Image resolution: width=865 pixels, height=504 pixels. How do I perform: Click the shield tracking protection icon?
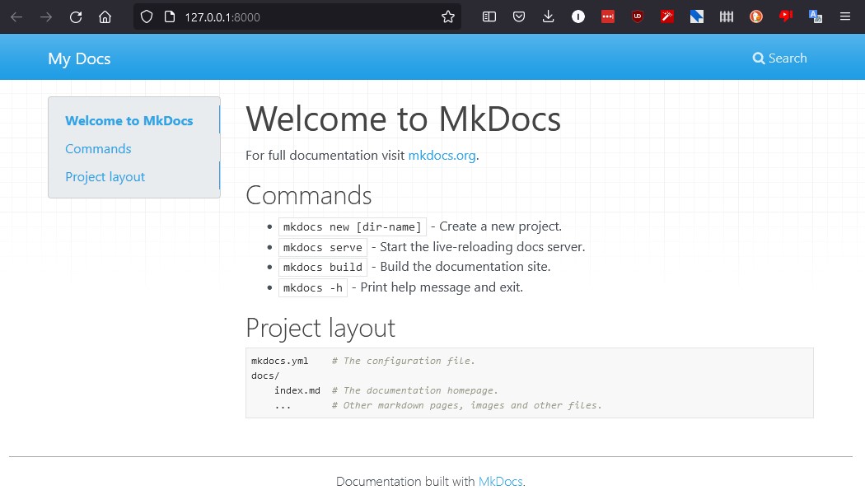[x=147, y=16]
